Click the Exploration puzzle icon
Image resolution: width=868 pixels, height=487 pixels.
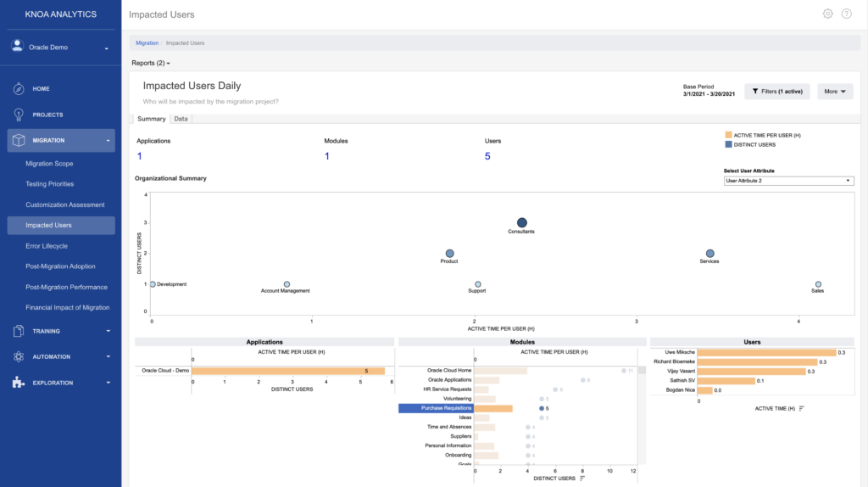tap(19, 383)
